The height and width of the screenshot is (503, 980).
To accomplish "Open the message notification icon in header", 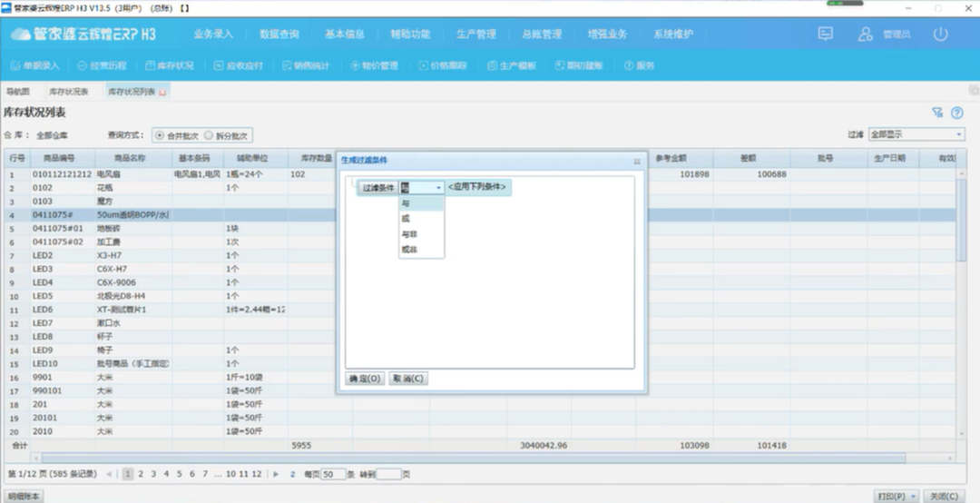I will tap(825, 34).
